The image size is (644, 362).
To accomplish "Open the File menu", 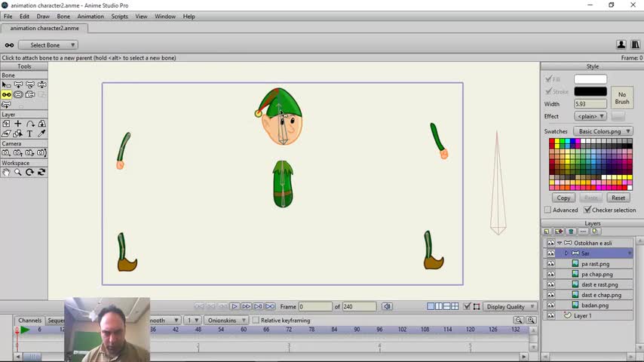I will point(8,17).
